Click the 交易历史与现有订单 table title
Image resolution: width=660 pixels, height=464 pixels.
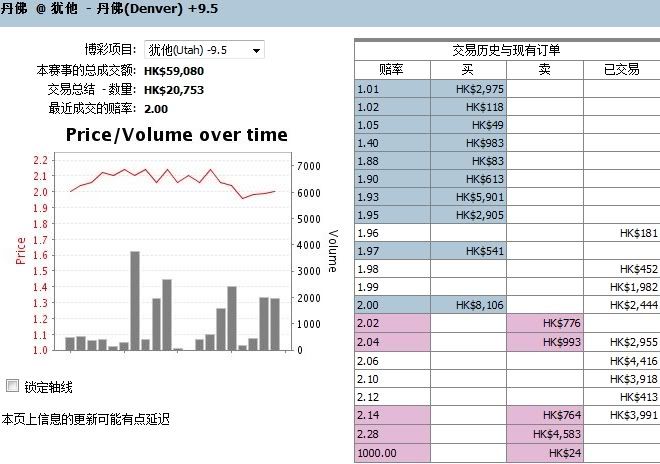(x=506, y=50)
